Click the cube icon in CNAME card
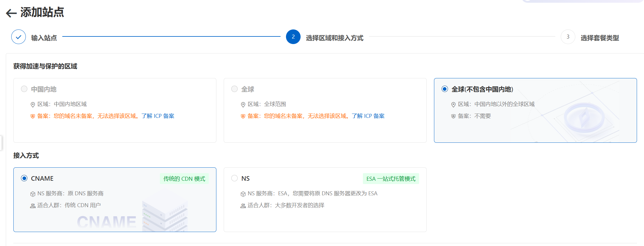The height and width of the screenshot is (246, 644). 33,194
